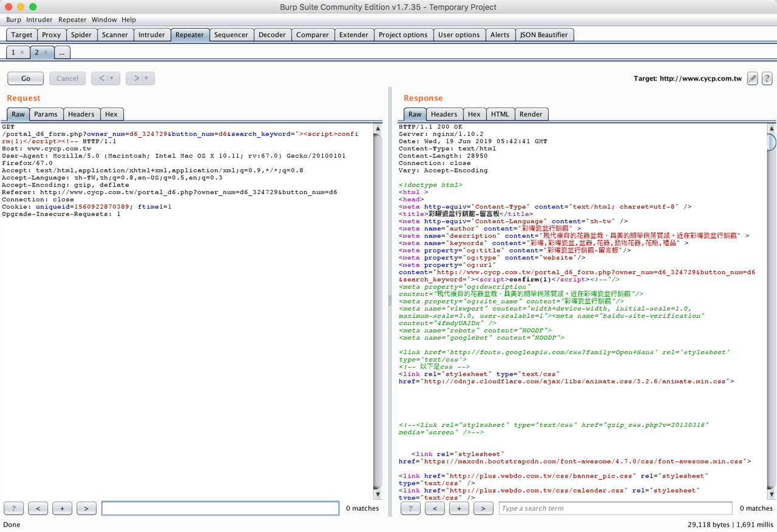The image size is (777, 532).
Task: Show the Params tab of the request
Action: point(46,114)
